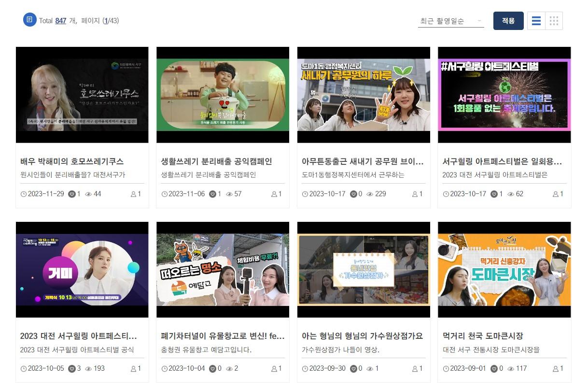Open the 최근 촬영일순 sort dropdown
The image size is (588, 392).
pos(450,21)
